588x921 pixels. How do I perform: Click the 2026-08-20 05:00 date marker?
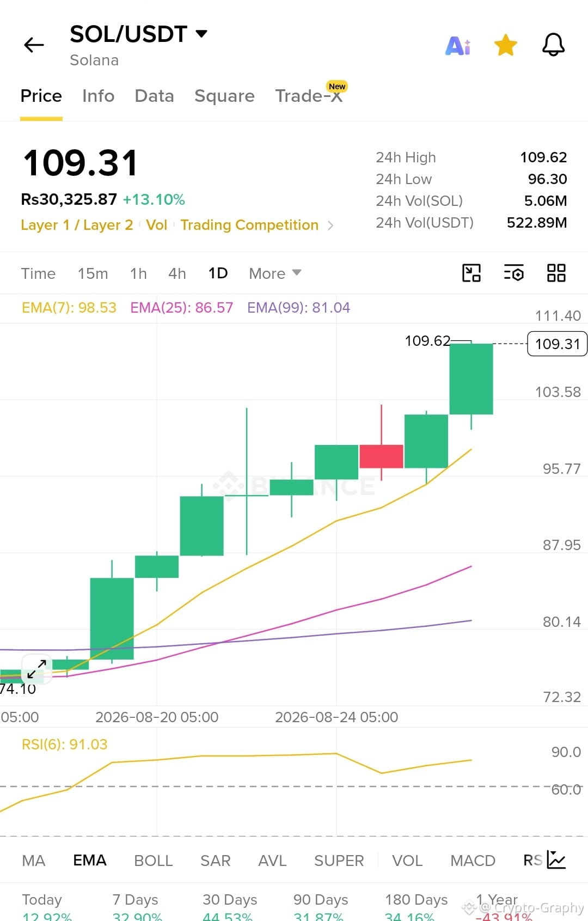[x=157, y=717]
